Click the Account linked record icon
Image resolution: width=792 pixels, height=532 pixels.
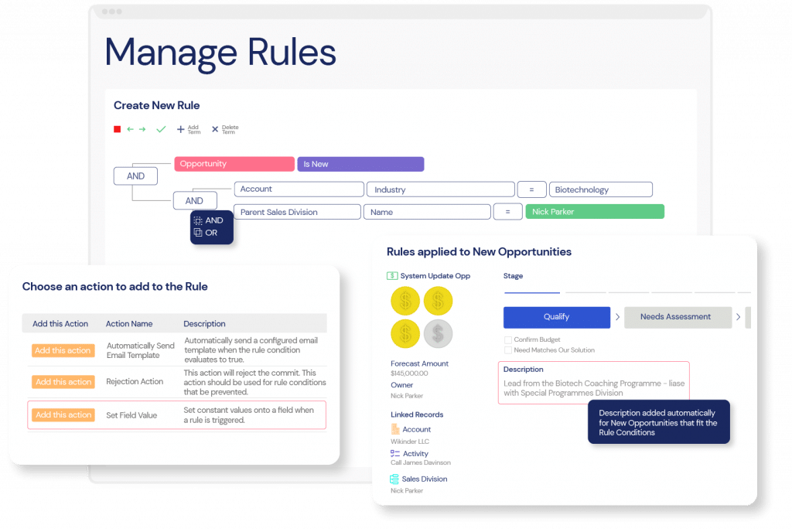(395, 429)
